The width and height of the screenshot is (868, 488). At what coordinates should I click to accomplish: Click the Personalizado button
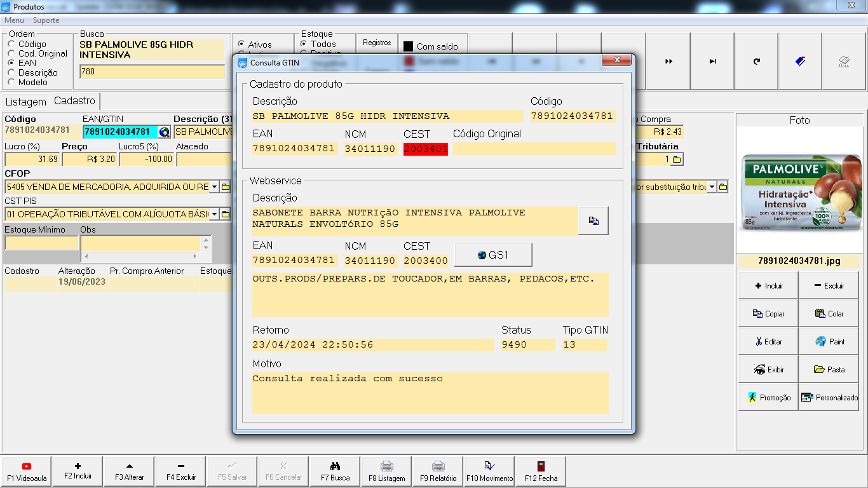[x=829, y=398]
